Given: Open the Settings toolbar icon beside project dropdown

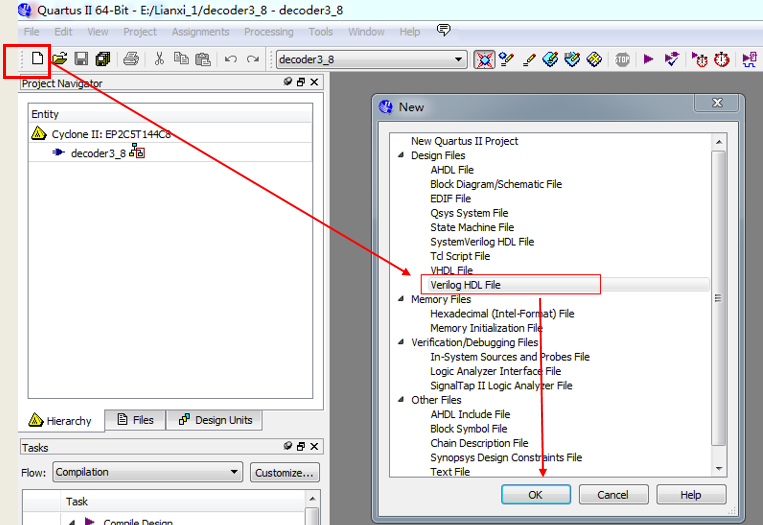Looking at the screenshot, I should point(484,59).
